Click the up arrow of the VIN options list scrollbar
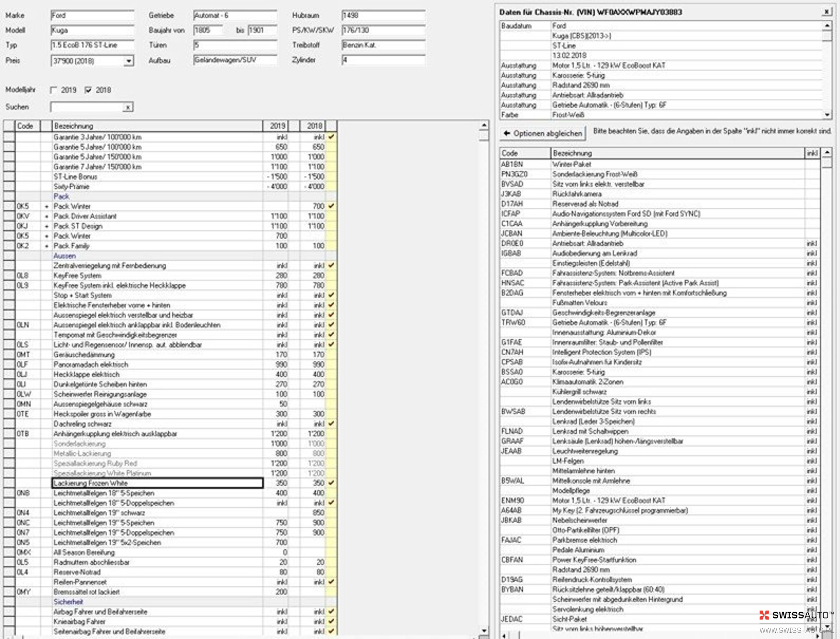 click(827, 152)
